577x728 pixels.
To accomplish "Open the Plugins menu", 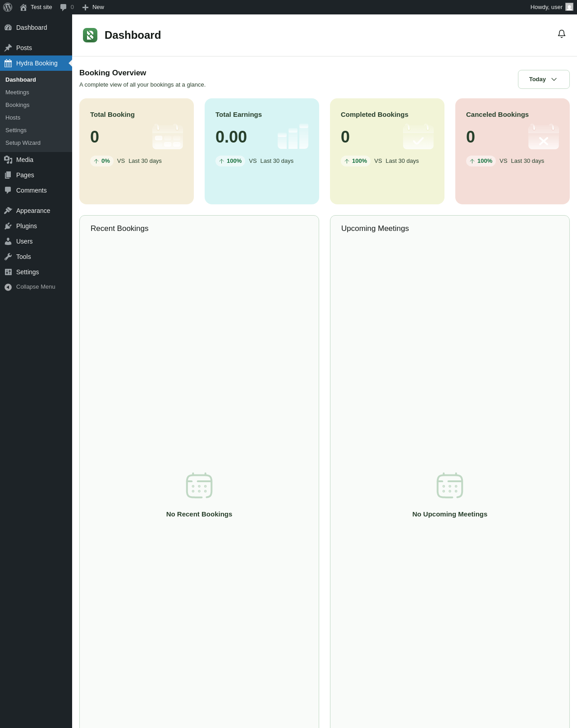I will tap(27, 226).
